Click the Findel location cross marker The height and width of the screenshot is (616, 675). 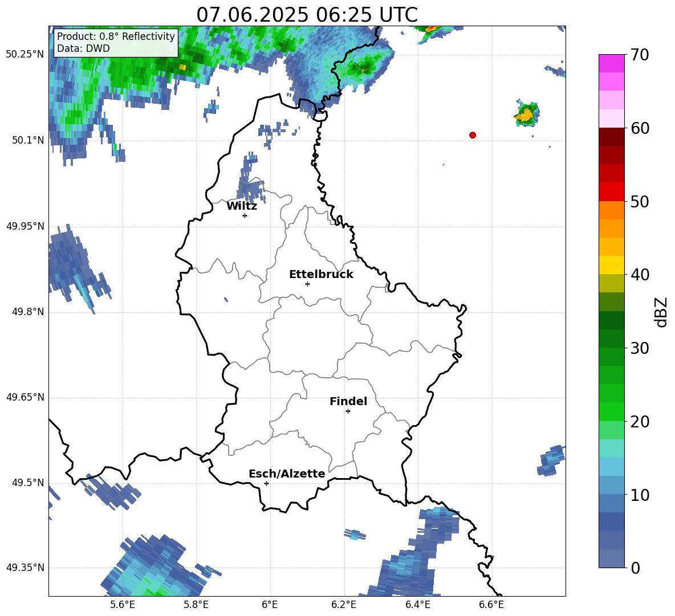point(348,411)
